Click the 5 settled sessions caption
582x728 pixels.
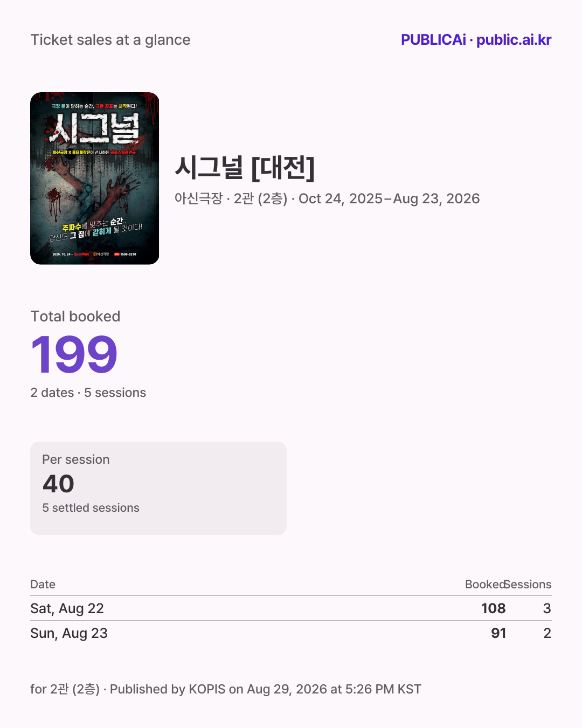click(x=91, y=508)
